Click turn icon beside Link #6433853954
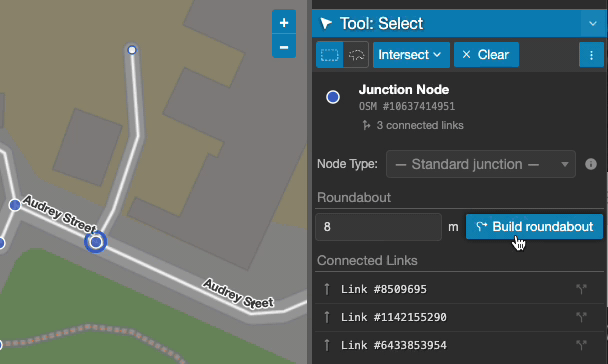 click(x=581, y=345)
